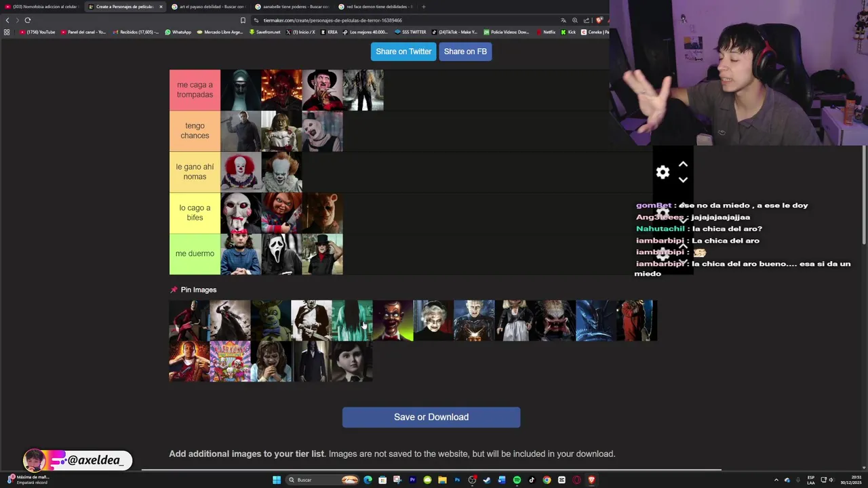Switch to the Nomofobia adiccion al celular tab
868x488 pixels.
click(x=41, y=7)
